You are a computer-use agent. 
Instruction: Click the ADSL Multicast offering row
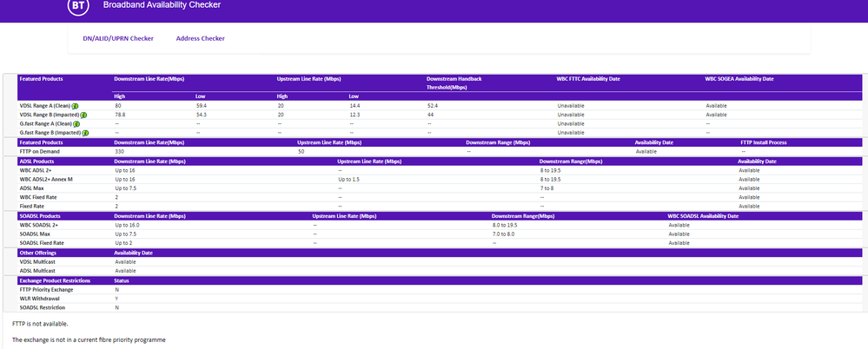tap(36, 270)
